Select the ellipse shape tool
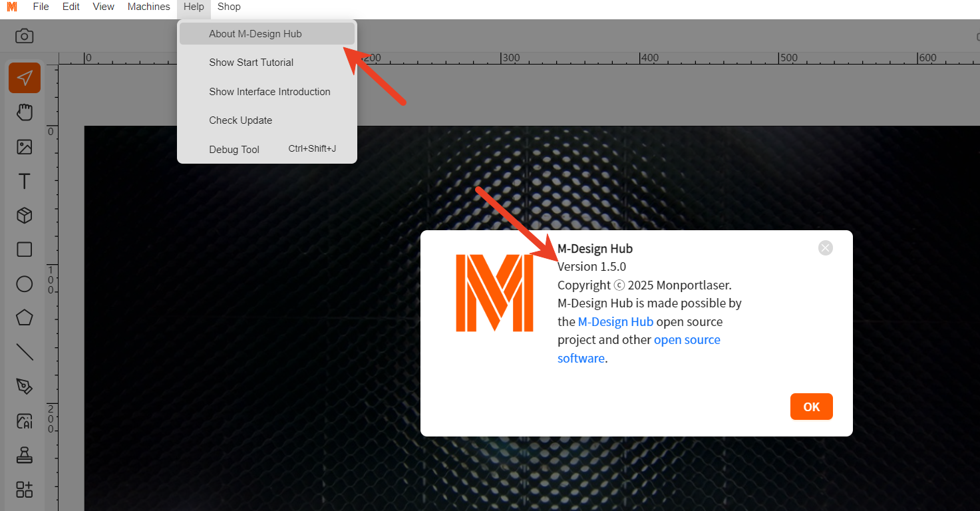Image resolution: width=980 pixels, height=511 pixels. coord(25,284)
